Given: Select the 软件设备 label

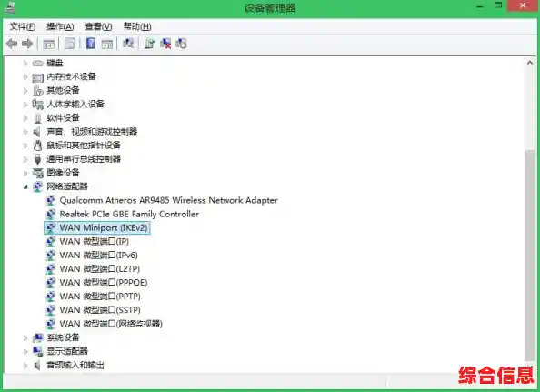Looking at the screenshot, I should [63, 118].
